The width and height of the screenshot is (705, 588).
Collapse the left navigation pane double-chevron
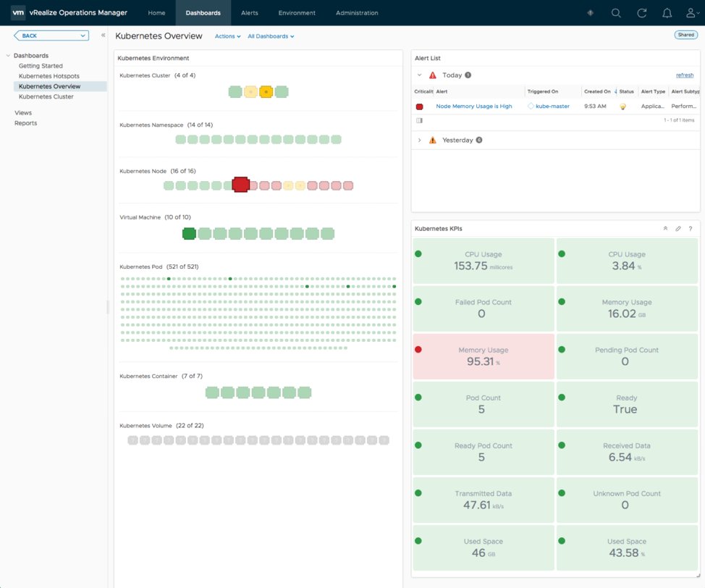tap(103, 35)
